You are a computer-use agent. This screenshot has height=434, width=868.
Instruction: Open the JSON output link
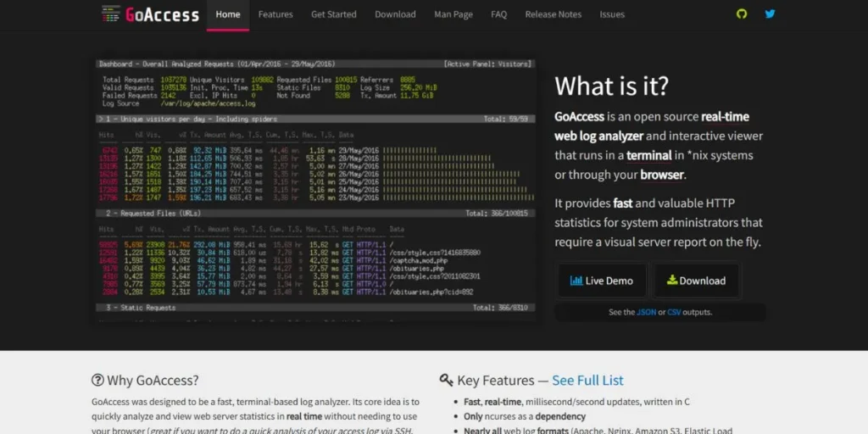click(646, 312)
